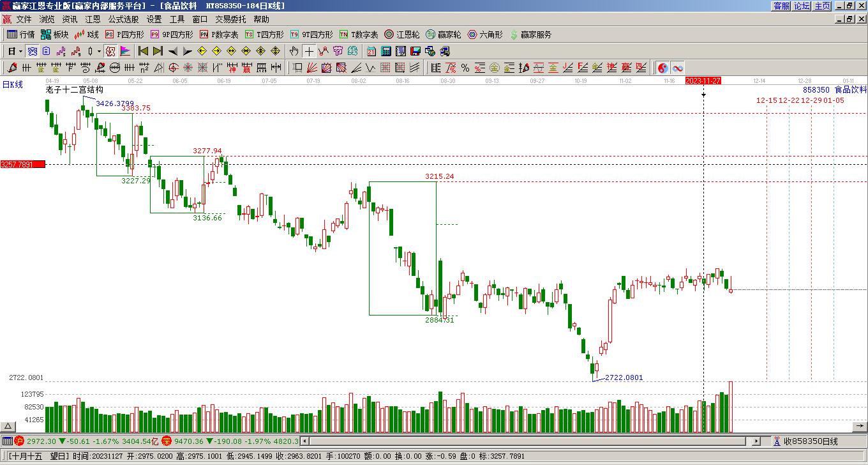Select the red fan lines drawing tool
The height and width of the screenshot is (465, 868).
[311, 68]
